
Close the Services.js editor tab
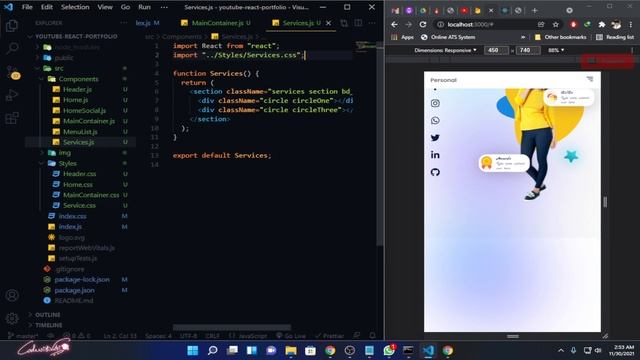[329, 23]
